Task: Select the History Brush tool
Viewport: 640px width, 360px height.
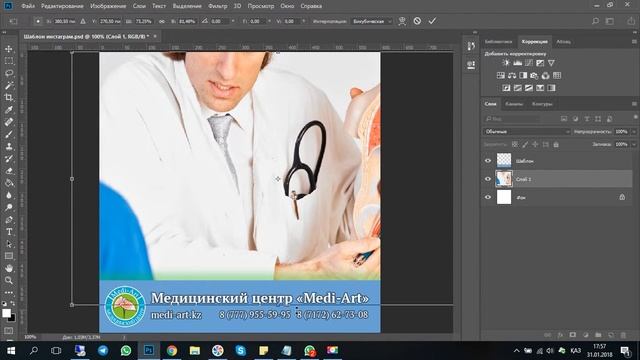Action: pyautogui.click(x=9, y=159)
